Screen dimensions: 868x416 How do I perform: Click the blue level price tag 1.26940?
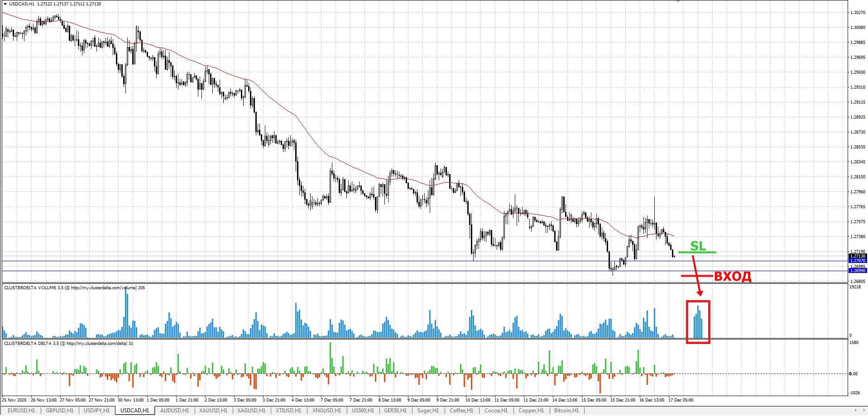coord(858,271)
